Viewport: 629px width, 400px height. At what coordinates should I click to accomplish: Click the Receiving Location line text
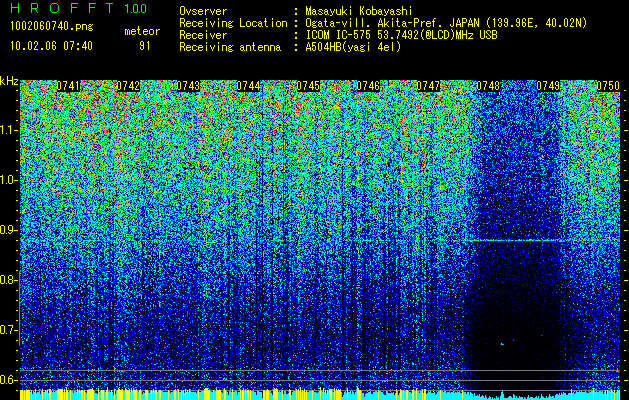click(x=383, y=23)
